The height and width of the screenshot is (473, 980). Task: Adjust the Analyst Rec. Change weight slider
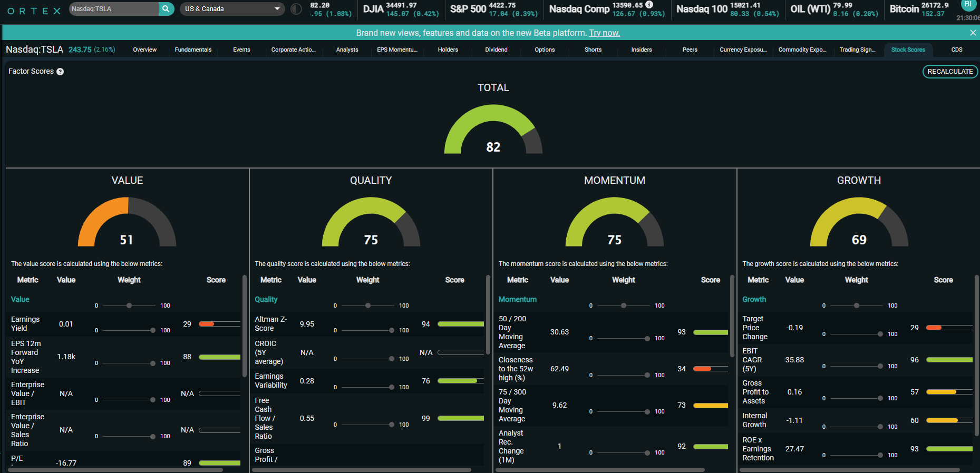pos(624,452)
